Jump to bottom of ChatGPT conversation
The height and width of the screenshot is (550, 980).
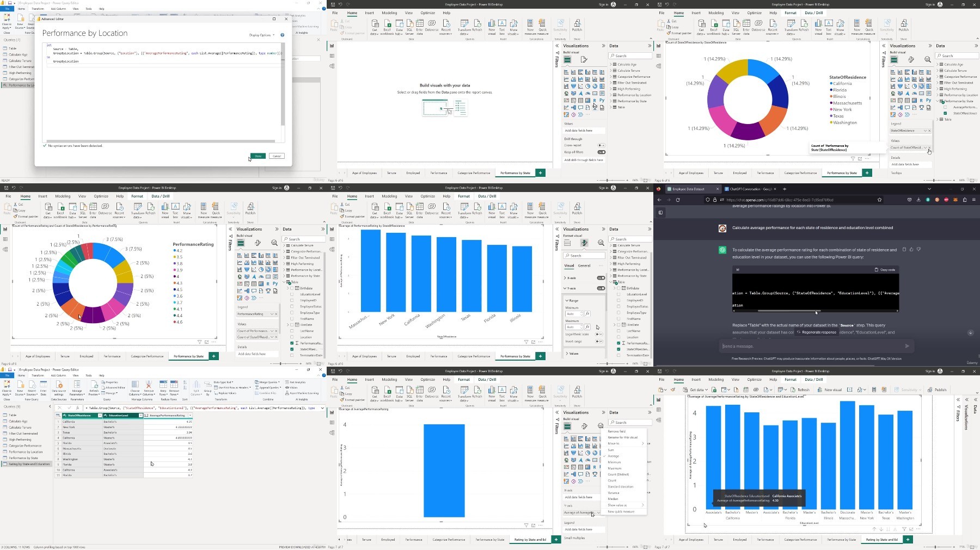pyautogui.click(x=970, y=332)
